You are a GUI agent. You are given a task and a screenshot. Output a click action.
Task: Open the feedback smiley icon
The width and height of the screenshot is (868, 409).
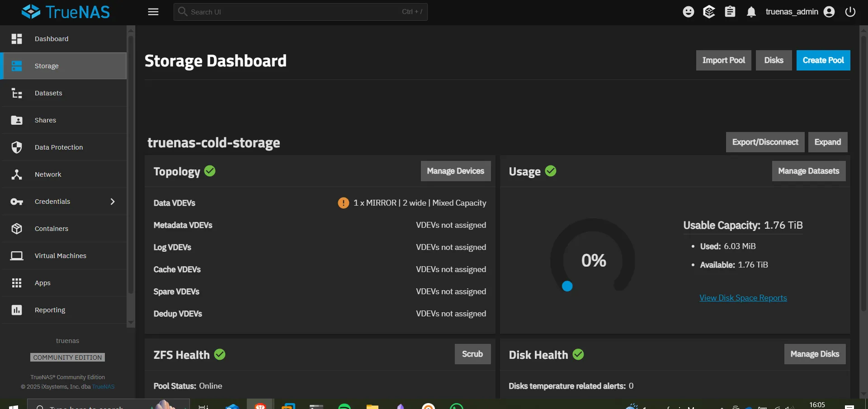(x=688, y=12)
